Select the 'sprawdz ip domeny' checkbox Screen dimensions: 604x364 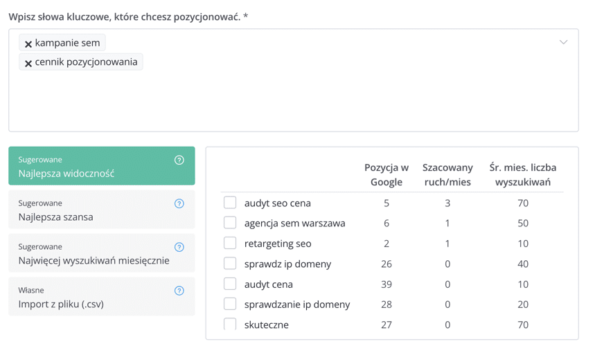(230, 263)
